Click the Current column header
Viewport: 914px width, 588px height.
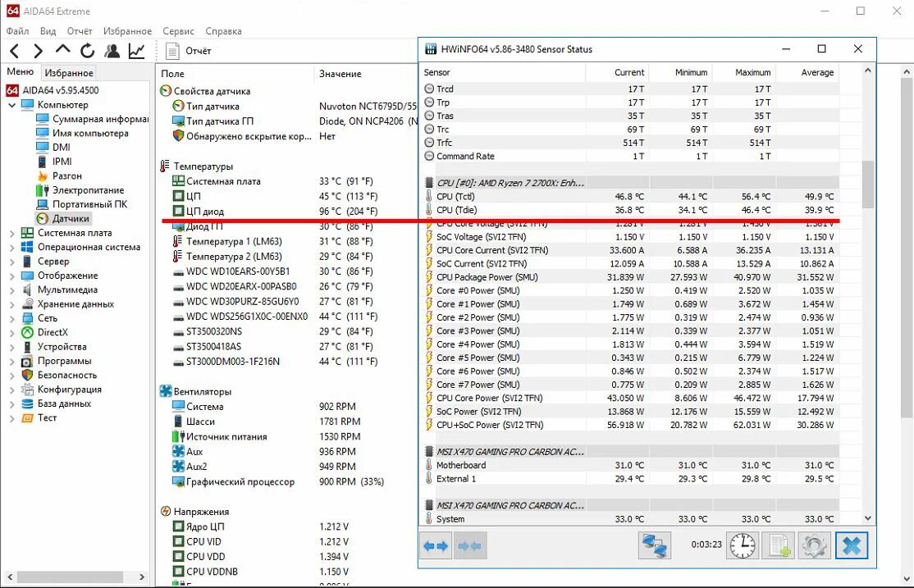617,72
